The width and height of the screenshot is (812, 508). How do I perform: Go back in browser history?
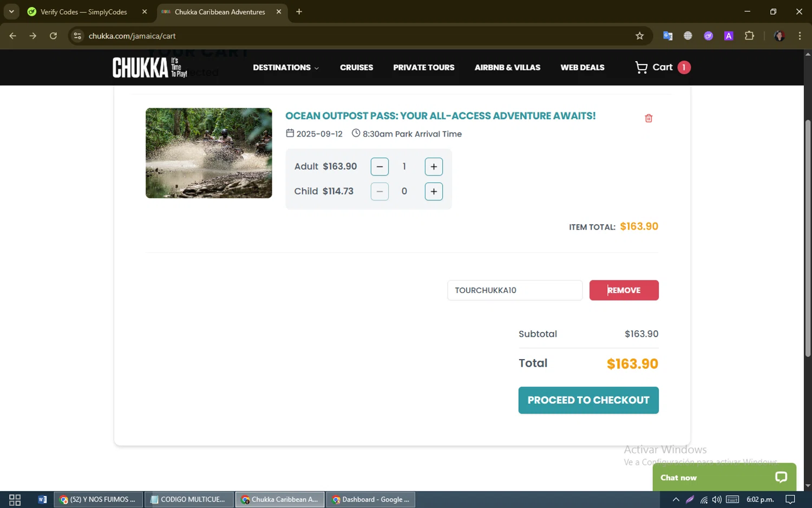[x=13, y=36]
